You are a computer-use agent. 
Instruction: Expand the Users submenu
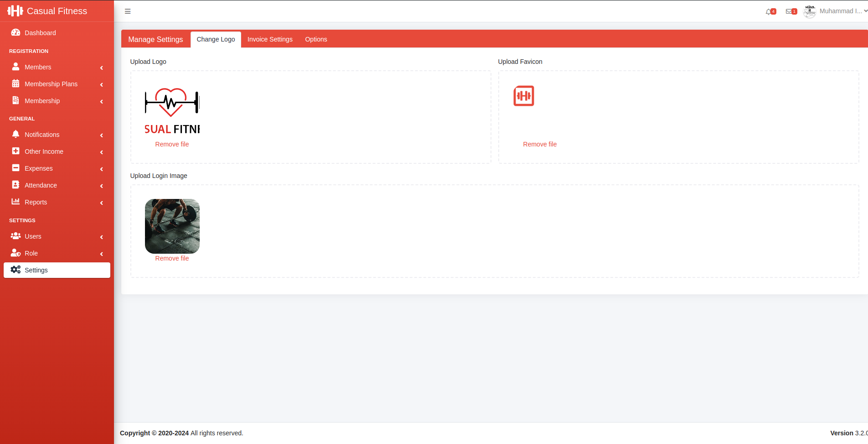[x=101, y=237]
